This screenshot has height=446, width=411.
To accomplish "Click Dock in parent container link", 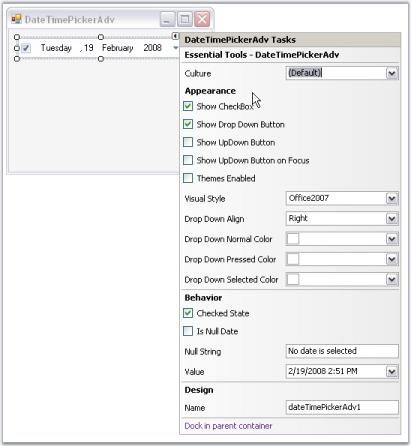I will 228,426.
